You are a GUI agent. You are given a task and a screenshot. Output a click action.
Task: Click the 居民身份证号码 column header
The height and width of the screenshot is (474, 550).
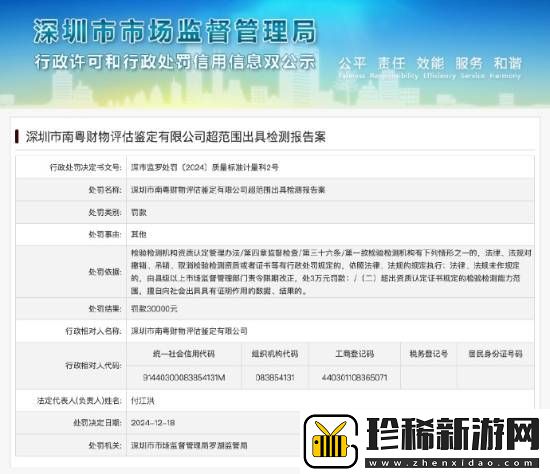point(495,354)
